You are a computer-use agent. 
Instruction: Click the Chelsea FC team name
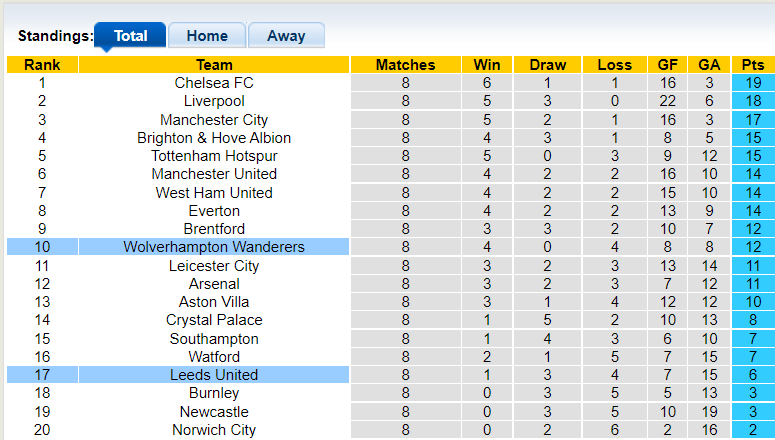tap(214, 83)
